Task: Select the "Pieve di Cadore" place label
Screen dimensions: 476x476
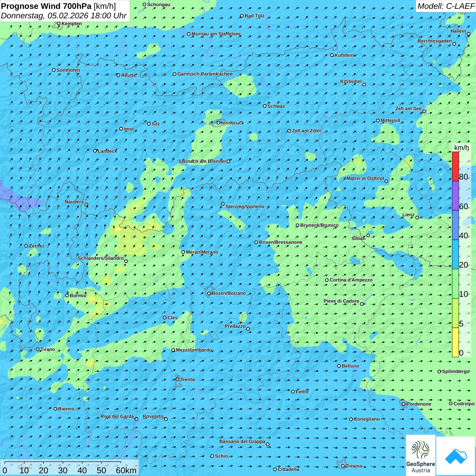Action: 341,301
